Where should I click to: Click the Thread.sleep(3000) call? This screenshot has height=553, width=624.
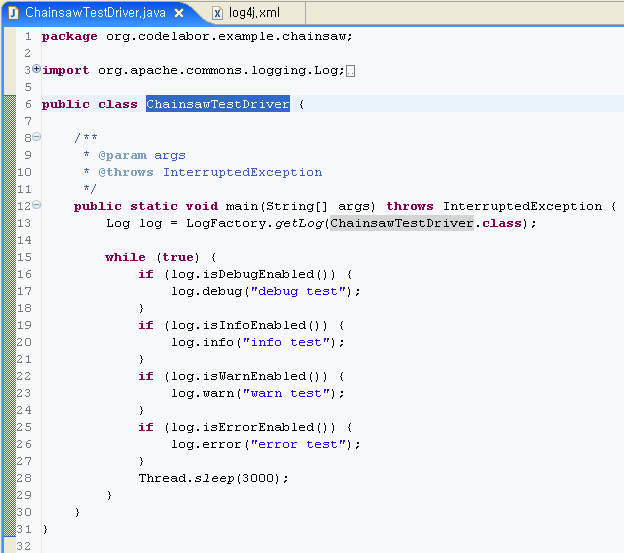click(x=213, y=478)
